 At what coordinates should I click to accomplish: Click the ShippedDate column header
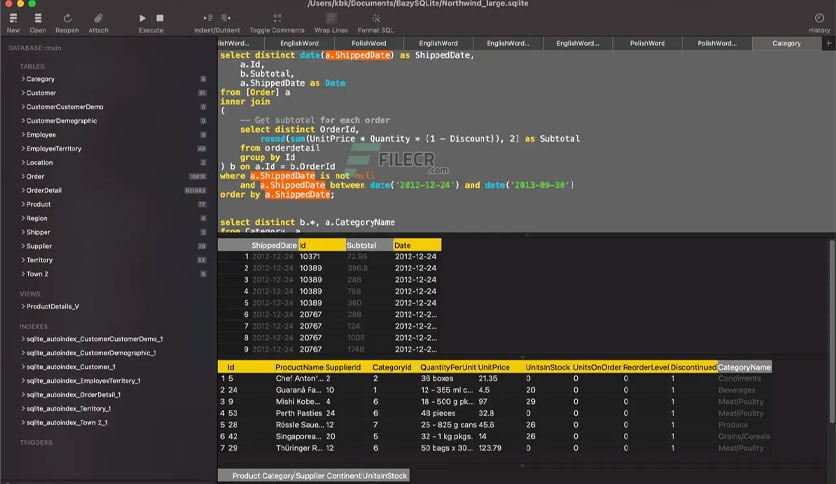[x=274, y=245]
